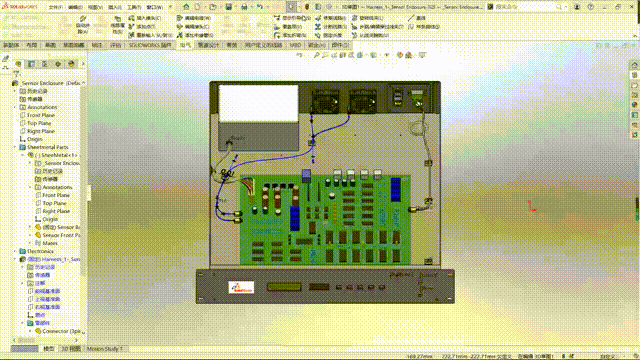Image resolution: width=640 pixels, height=360 pixels.
Task: Open the DimXpertManager tab icon
Action: pyautogui.click(x=58, y=64)
